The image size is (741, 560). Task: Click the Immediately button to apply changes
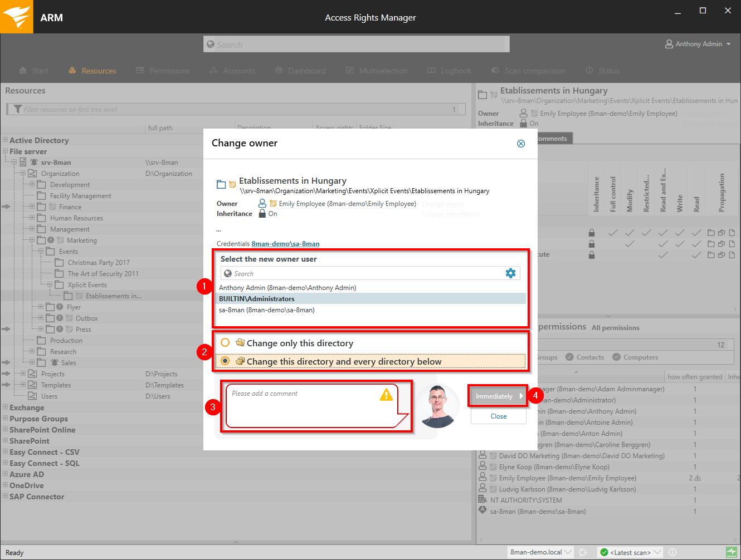click(497, 396)
